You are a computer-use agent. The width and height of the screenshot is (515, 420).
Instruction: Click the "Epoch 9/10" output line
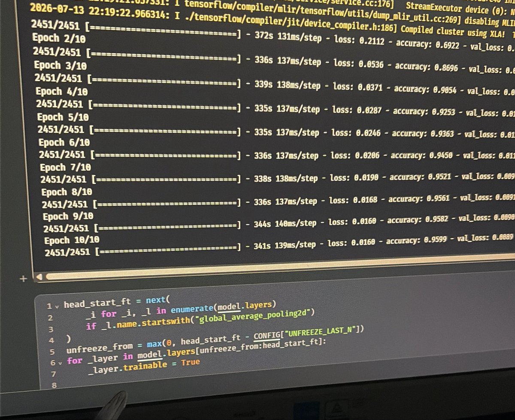(68, 216)
